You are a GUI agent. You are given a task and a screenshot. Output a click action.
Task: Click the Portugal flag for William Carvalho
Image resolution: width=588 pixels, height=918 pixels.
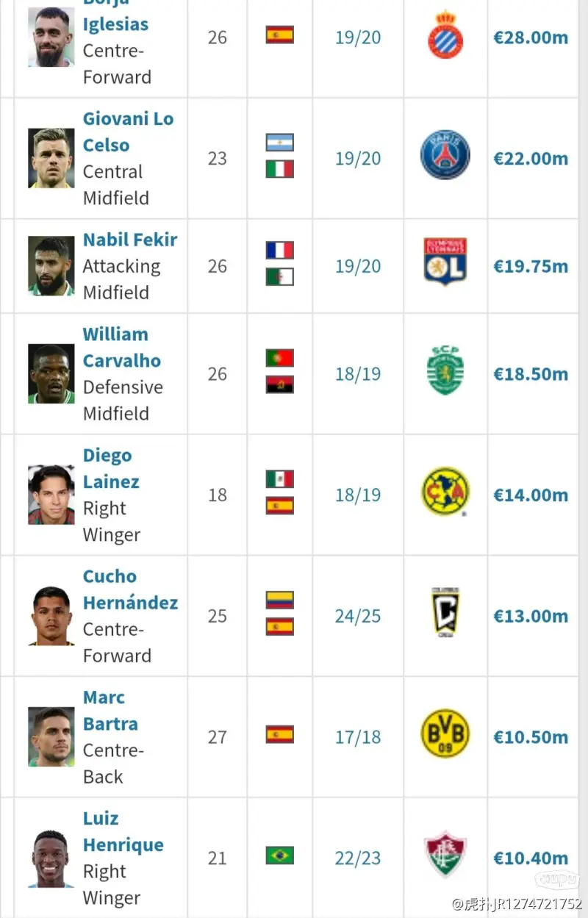pyautogui.click(x=280, y=358)
